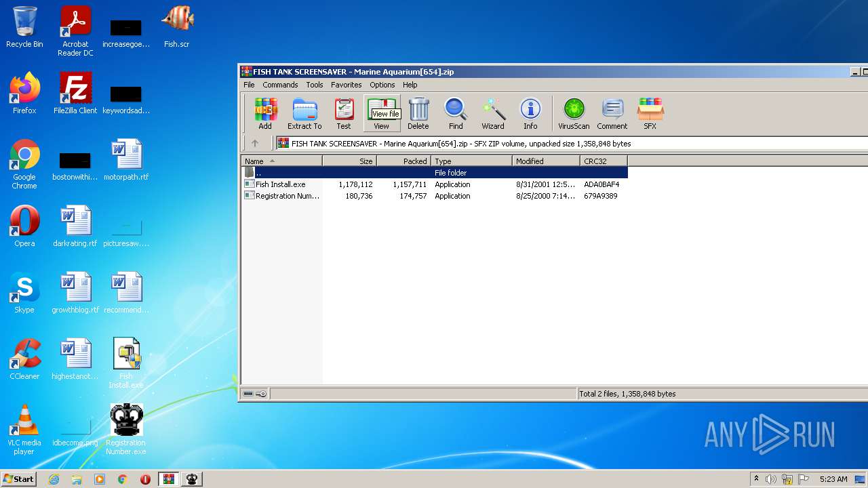Viewport: 868px width, 488px height.
Task: Launch Skype desktop shortcut
Action: pos(24,293)
